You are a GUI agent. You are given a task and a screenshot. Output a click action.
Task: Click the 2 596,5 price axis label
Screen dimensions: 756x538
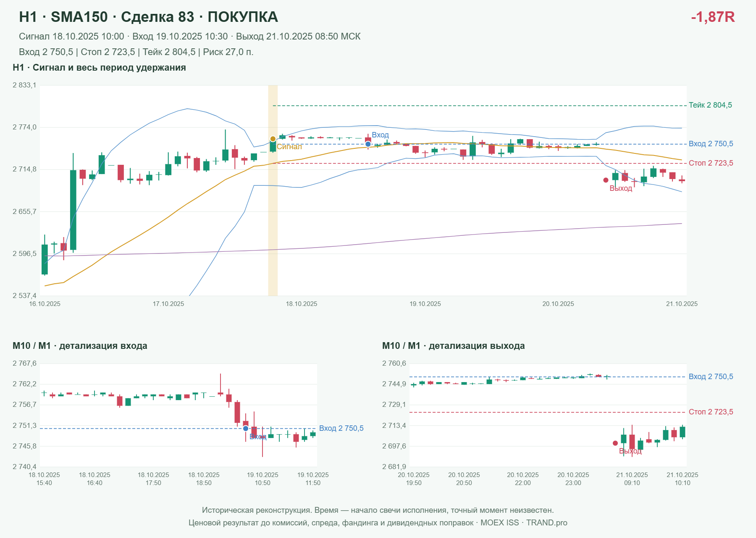tap(24, 253)
